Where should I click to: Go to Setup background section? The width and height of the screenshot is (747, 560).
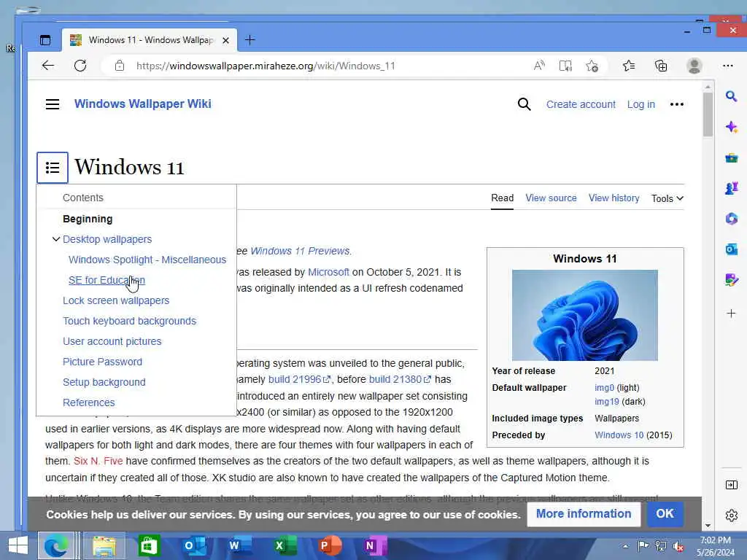tap(104, 382)
